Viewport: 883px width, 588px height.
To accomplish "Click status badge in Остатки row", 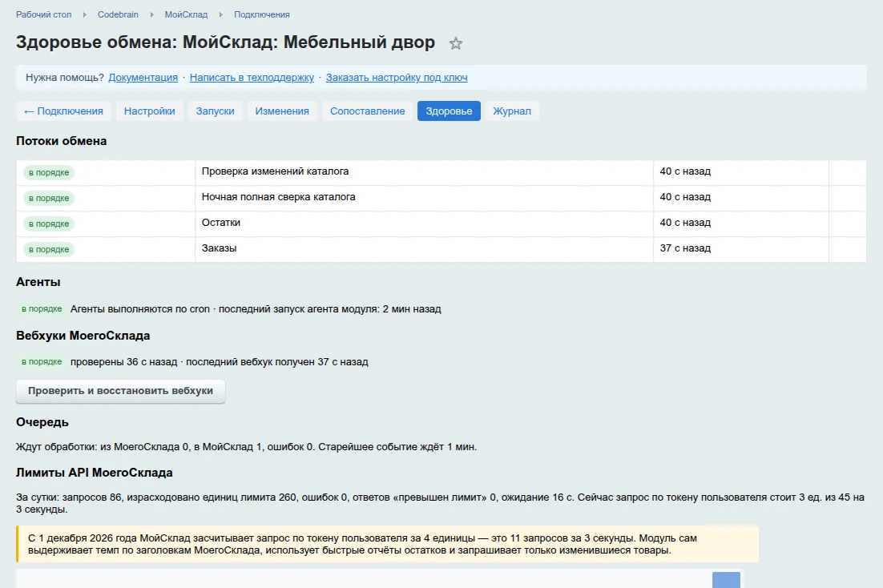I will 49,224.
